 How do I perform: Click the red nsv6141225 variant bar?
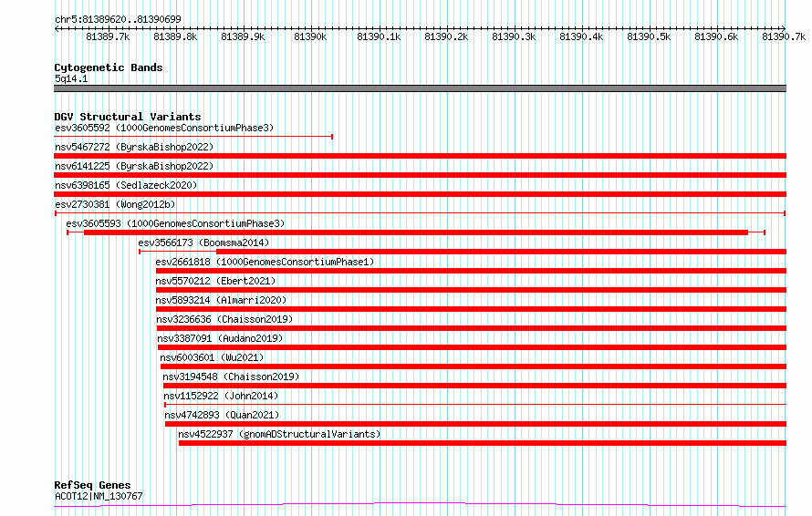[x=420, y=175]
